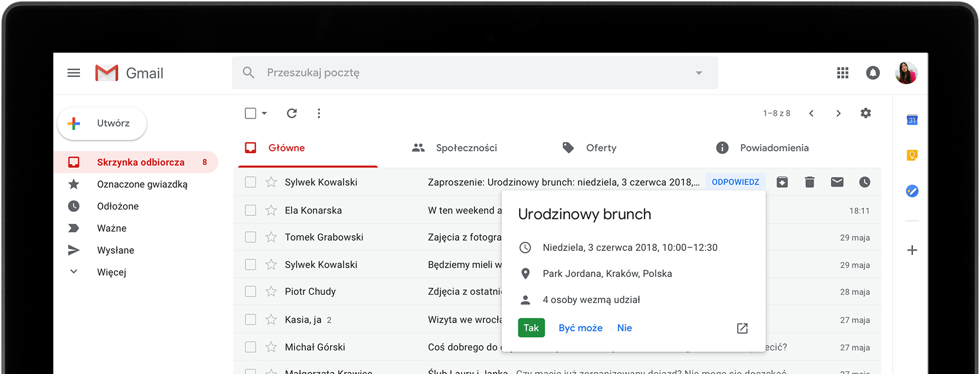The height and width of the screenshot is (374, 980).
Task: Switch to the Oferty tab
Action: coord(590,148)
